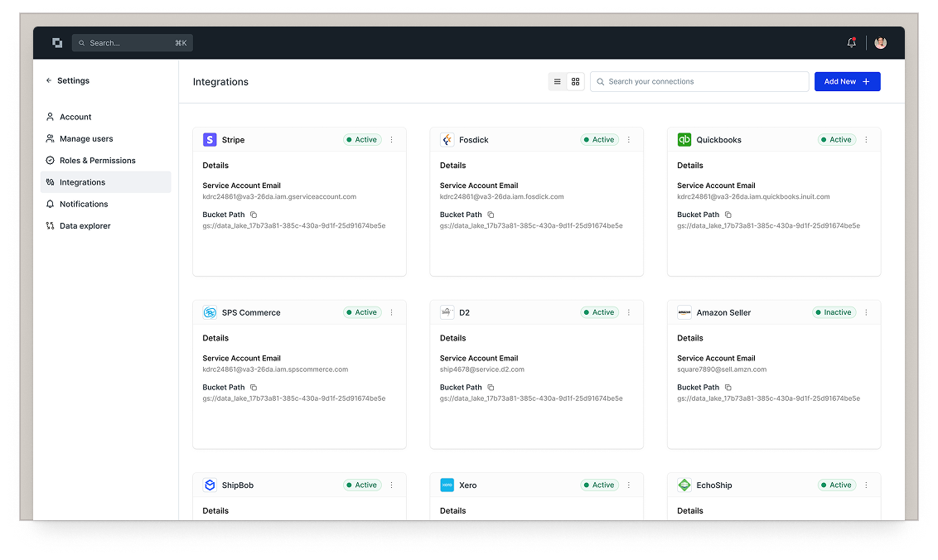The image size is (938, 560).
Task: Copy the Amazon Seller bucket path
Action: point(728,388)
